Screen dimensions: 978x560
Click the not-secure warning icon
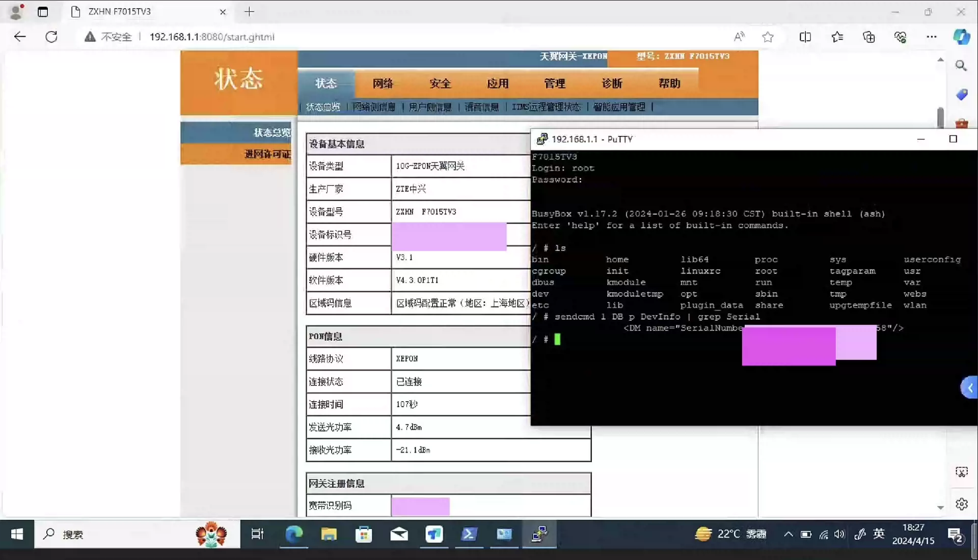[90, 37]
